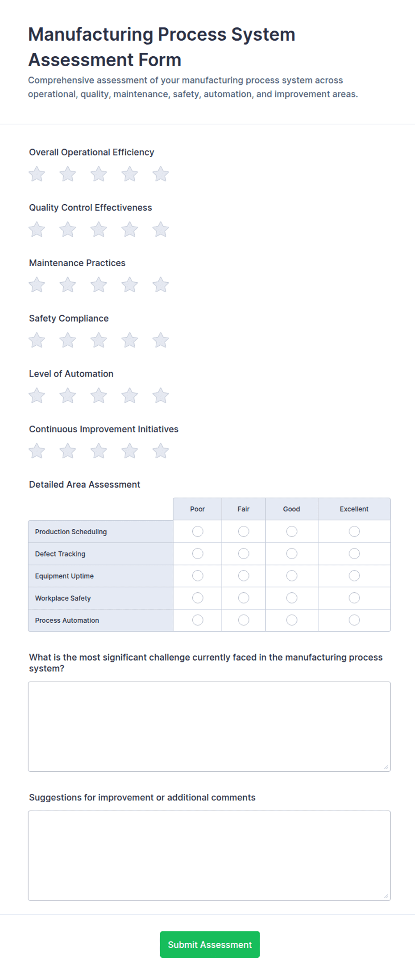Click the Submit Assessment button
Viewport: 415px width, 980px height.
pos(210,944)
